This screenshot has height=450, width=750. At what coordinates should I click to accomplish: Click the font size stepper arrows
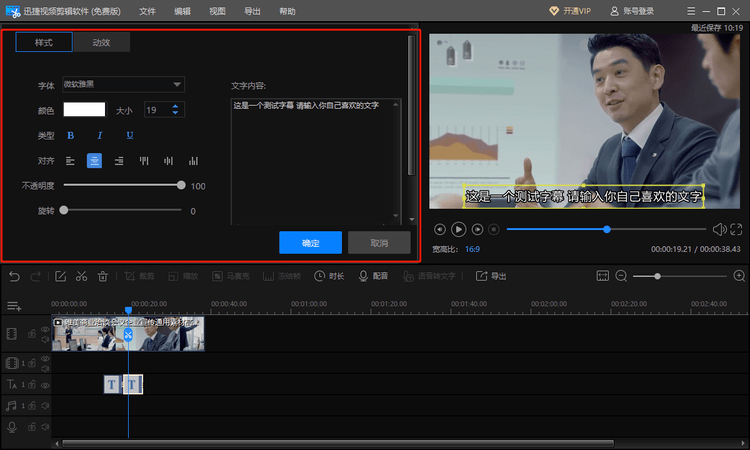pos(177,110)
